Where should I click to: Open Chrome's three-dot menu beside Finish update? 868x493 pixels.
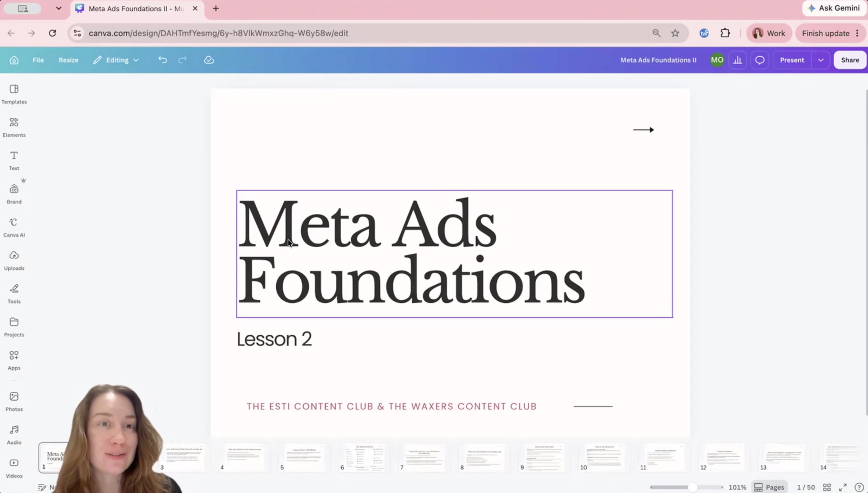tap(857, 33)
